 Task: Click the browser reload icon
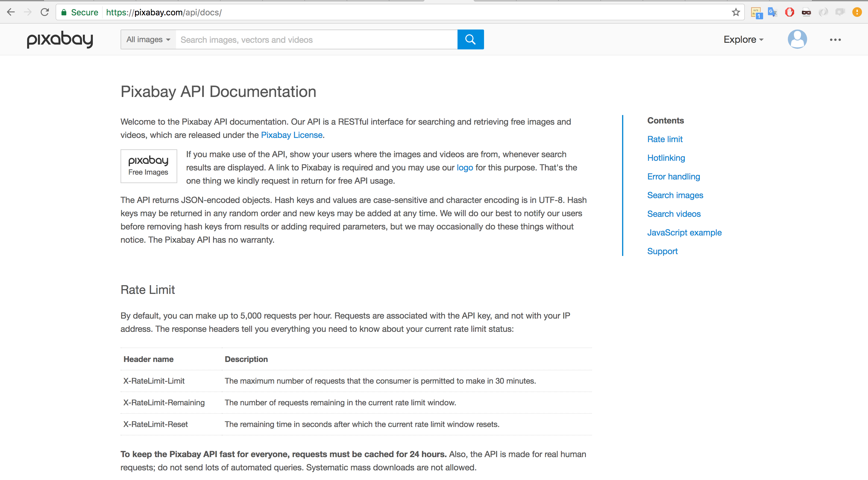[45, 12]
